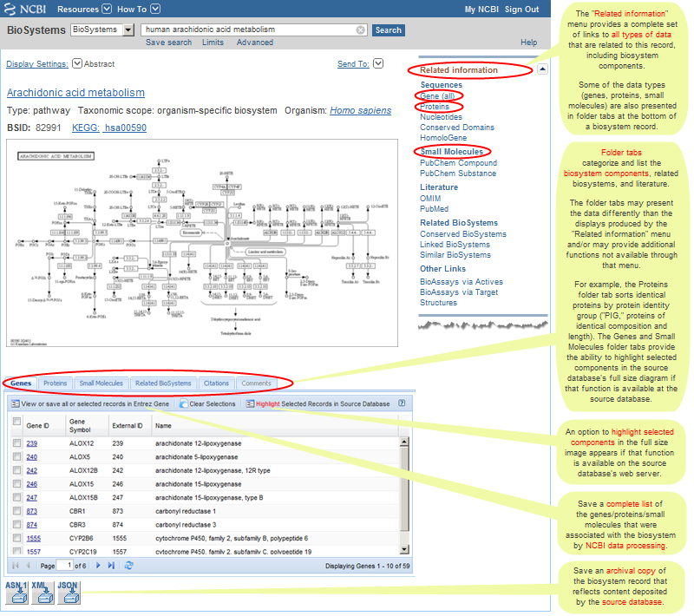Open My NCBI link
The image size is (694, 616).
[481, 10]
